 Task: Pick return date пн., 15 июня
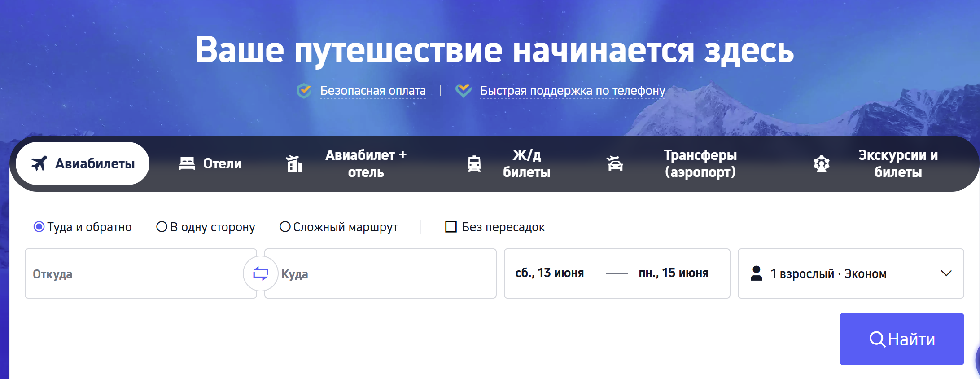[674, 273]
